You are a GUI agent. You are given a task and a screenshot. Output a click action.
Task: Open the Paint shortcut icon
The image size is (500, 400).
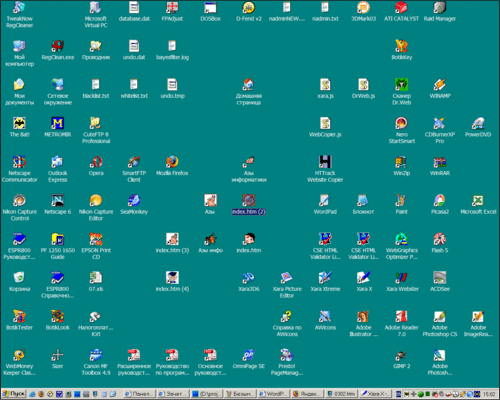[x=401, y=200]
